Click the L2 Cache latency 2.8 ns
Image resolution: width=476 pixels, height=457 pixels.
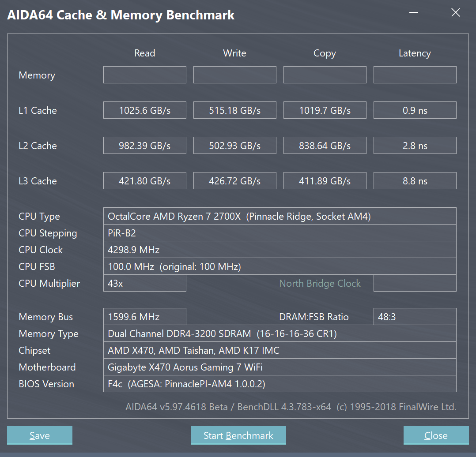pos(415,146)
